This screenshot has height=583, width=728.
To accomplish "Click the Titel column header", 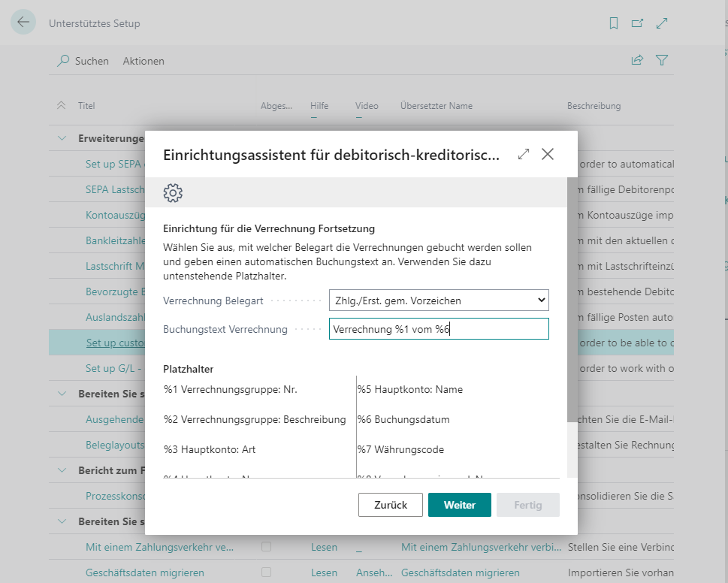I will pyautogui.click(x=86, y=106).
